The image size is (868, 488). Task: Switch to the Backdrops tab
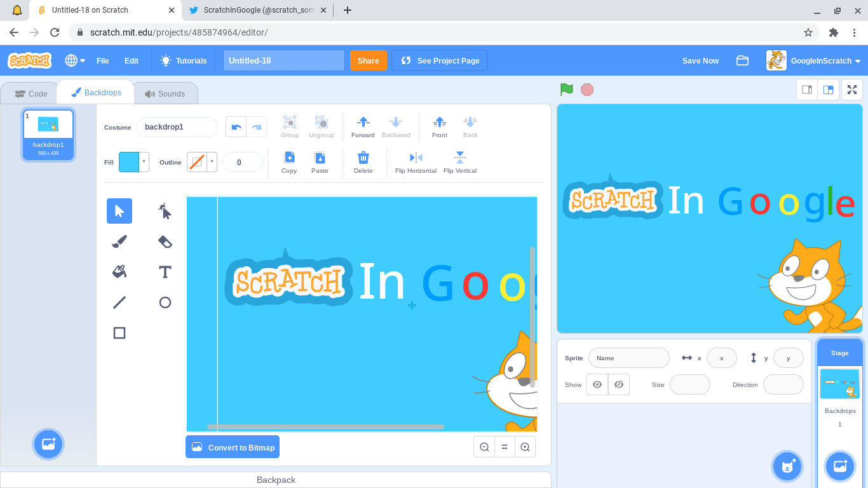96,92
